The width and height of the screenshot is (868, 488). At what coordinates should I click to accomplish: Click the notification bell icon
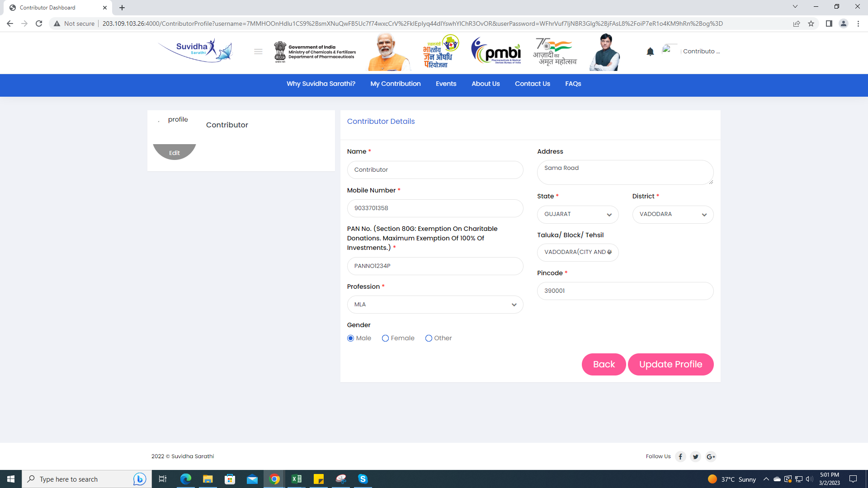pos(650,52)
